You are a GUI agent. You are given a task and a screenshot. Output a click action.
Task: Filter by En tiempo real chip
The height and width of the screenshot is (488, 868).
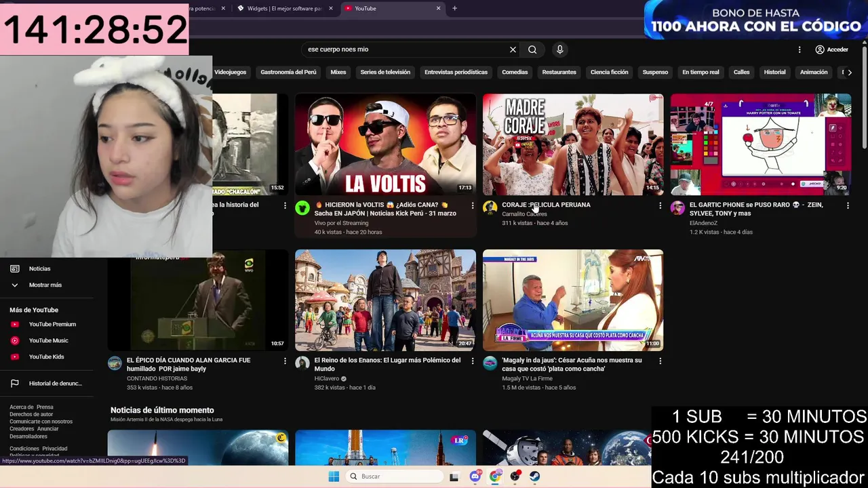[701, 72]
